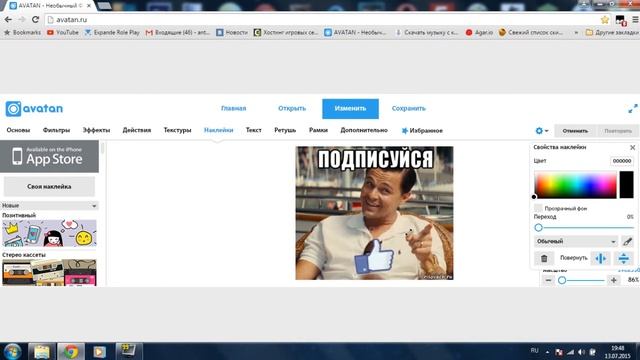Screen dimensions: 640x360
Task: Flip the sticker vertically
Action: 623,258
